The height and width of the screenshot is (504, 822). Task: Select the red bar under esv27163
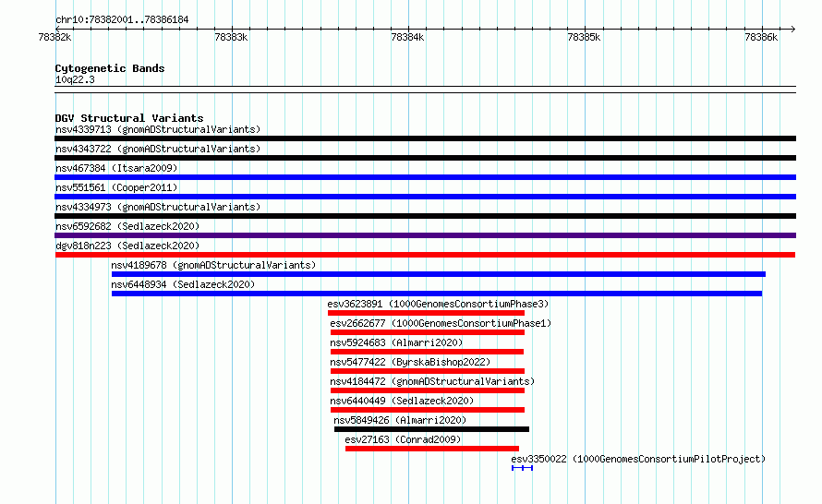432,449
